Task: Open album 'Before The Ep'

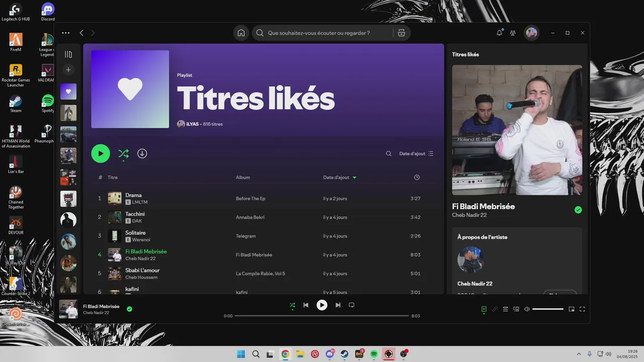Action: point(251,199)
